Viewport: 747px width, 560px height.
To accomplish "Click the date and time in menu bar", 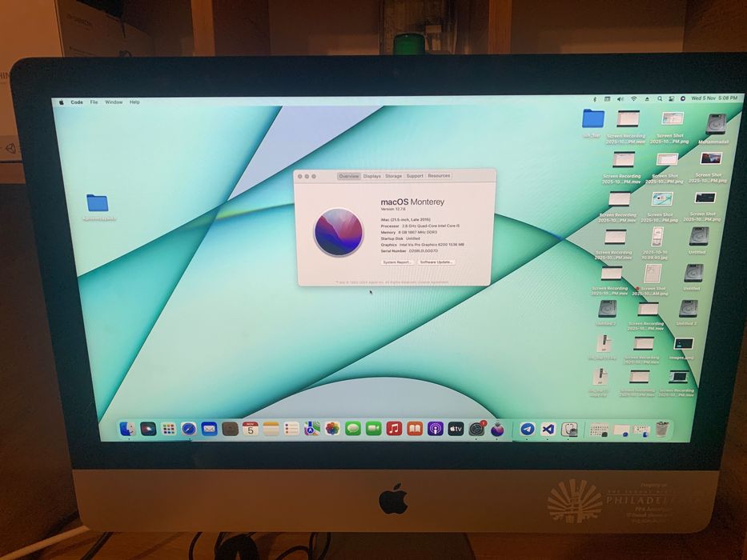I will click(x=713, y=98).
